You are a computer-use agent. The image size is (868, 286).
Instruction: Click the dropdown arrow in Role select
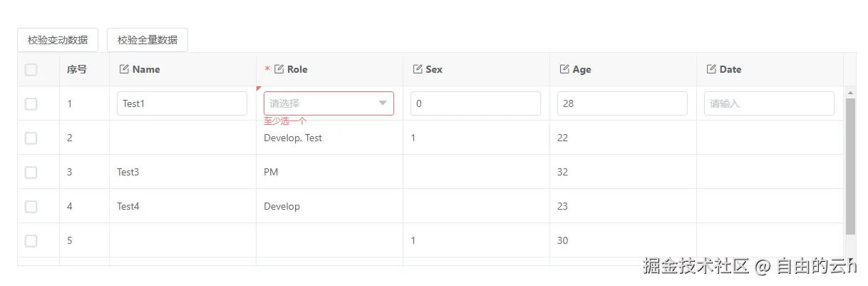tap(383, 103)
